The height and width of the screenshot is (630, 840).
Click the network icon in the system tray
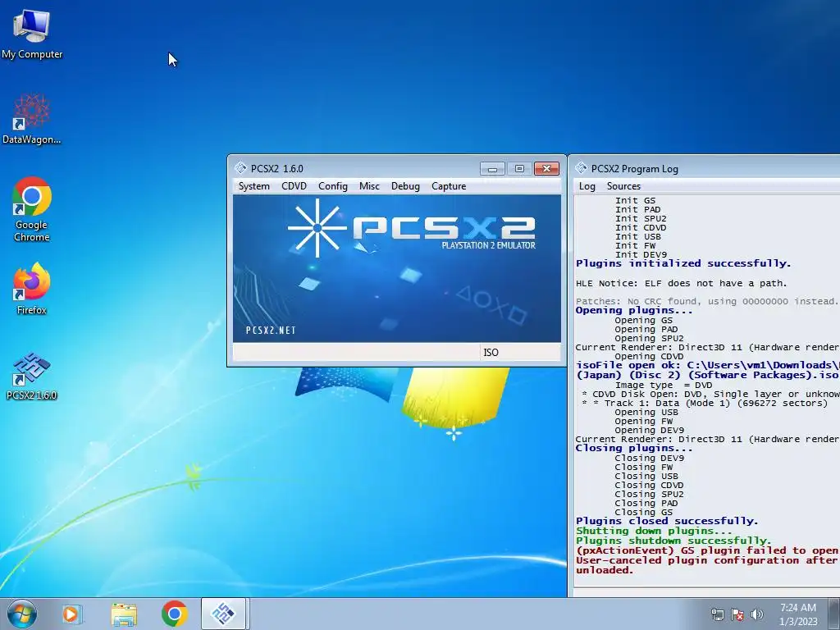point(717,614)
